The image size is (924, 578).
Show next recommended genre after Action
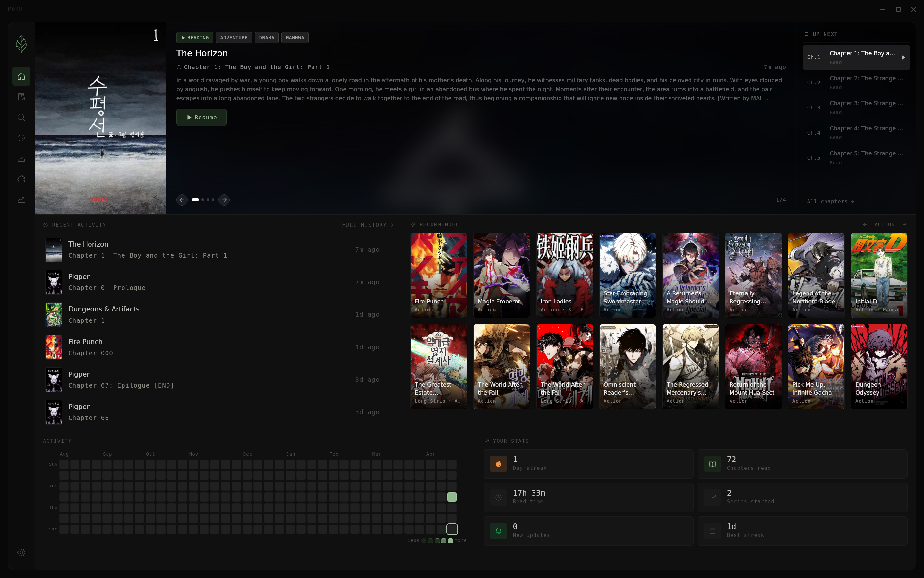coord(904,225)
